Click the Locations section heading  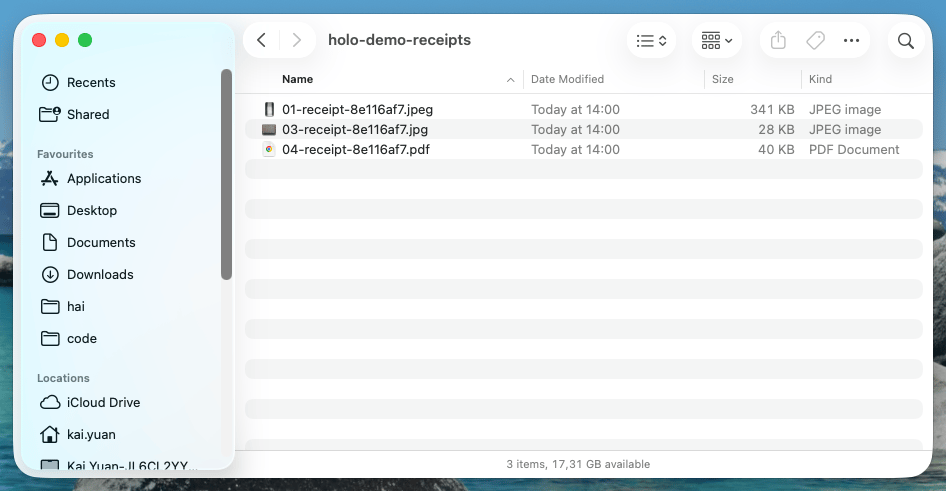click(x=63, y=378)
